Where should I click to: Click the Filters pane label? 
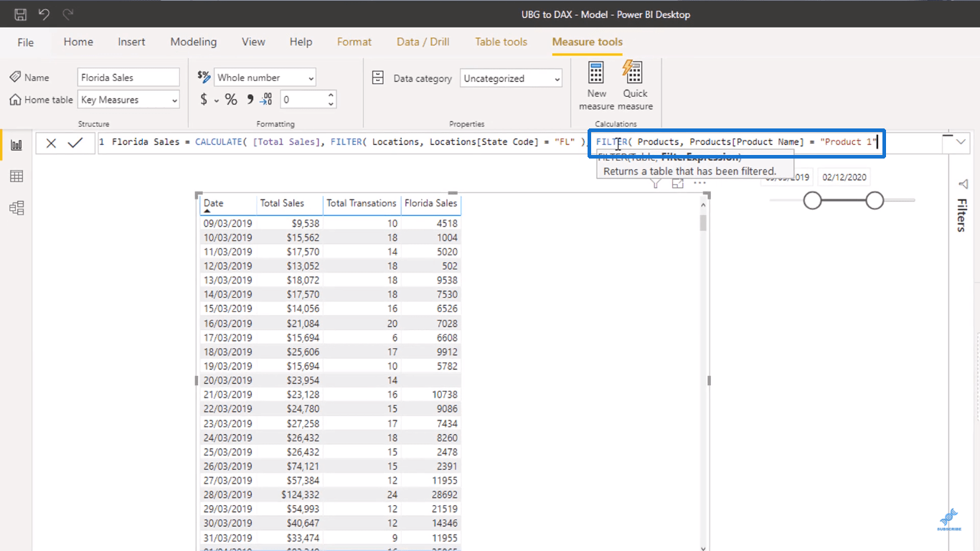pos(961,215)
